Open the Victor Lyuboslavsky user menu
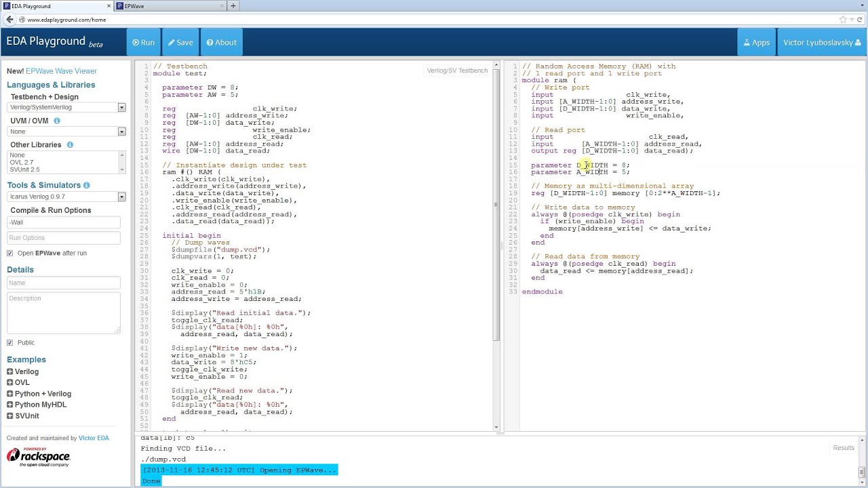This screenshot has height=488, width=868. [x=821, y=42]
